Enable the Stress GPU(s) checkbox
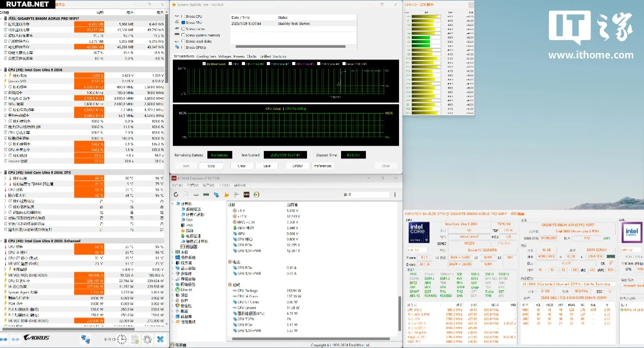644x348 pixels. pos(183,47)
